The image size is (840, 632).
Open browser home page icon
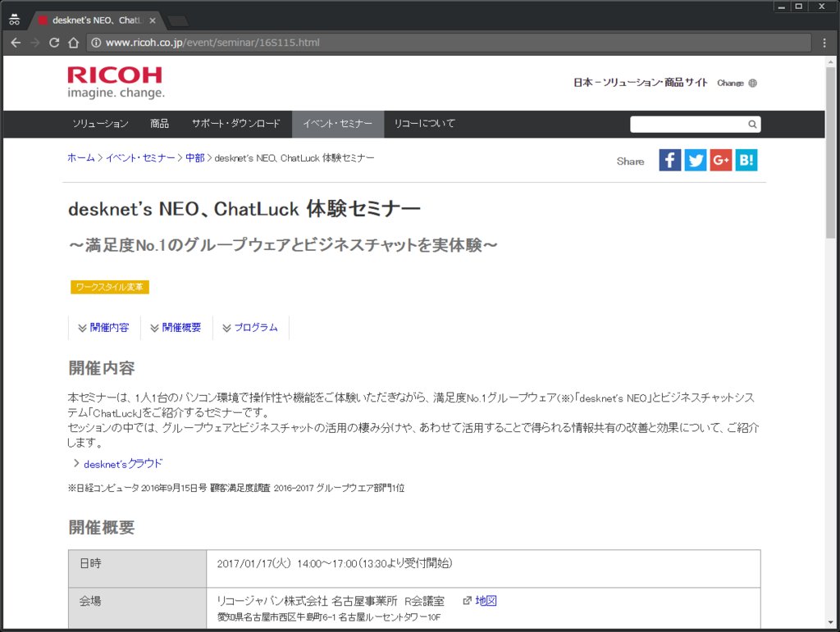pos(73,43)
